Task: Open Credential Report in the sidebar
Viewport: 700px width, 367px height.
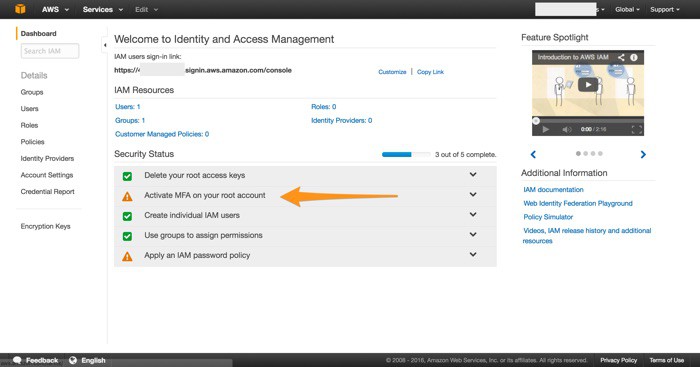Action: click(x=47, y=192)
